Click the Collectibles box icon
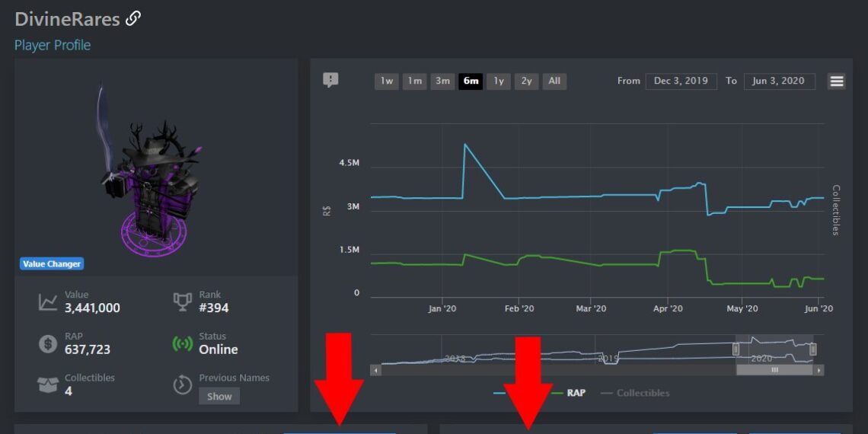This screenshot has width=868, height=434. tap(48, 385)
